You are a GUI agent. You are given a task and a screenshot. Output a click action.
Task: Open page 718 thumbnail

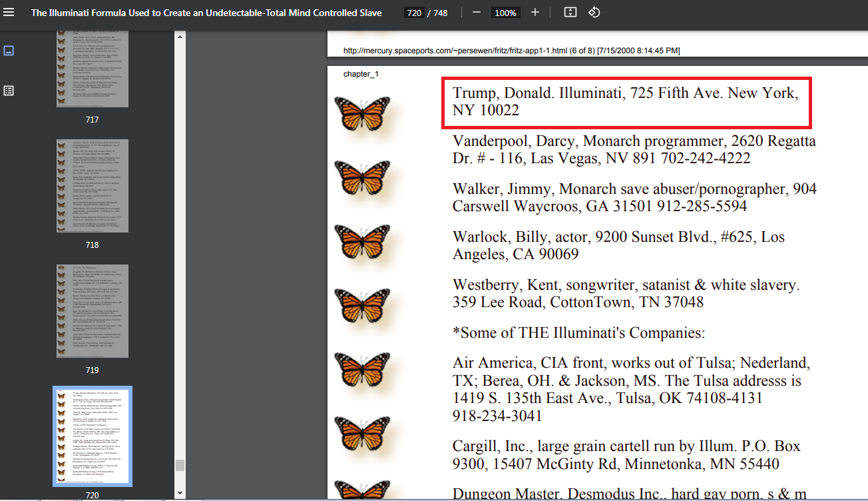pyautogui.click(x=93, y=186)
